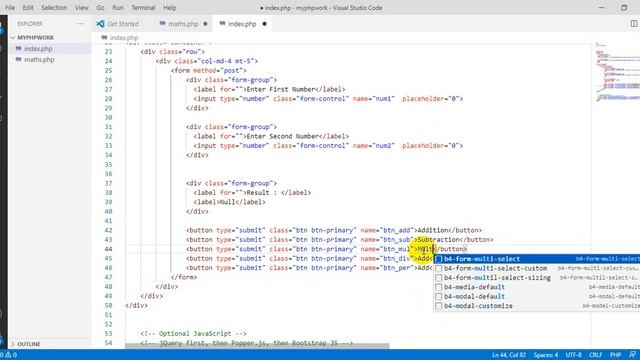The height and width of the screenshot is (360, 640).
Task: Click "Subtraction" text on line 43
Action: click(438, 240)
